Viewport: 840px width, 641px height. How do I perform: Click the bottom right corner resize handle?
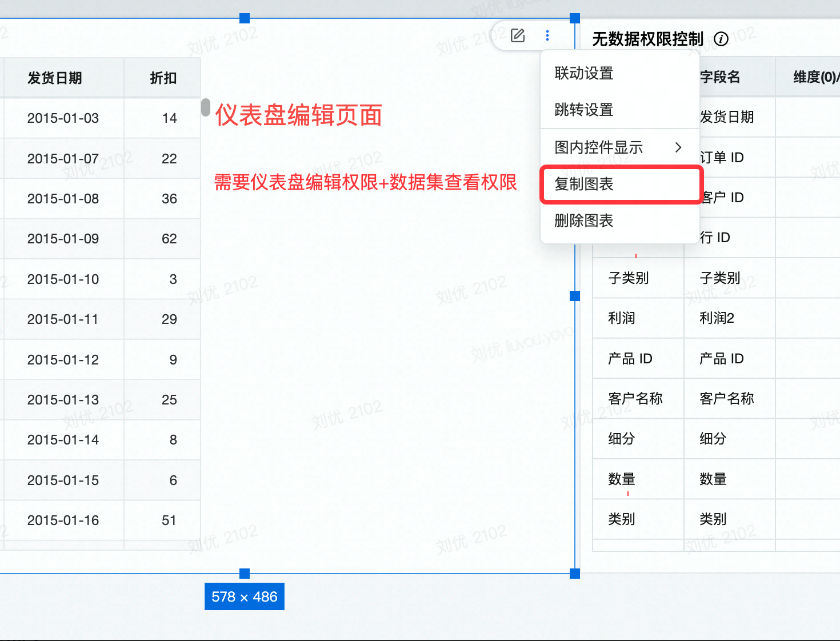click(x=575, y=574)
